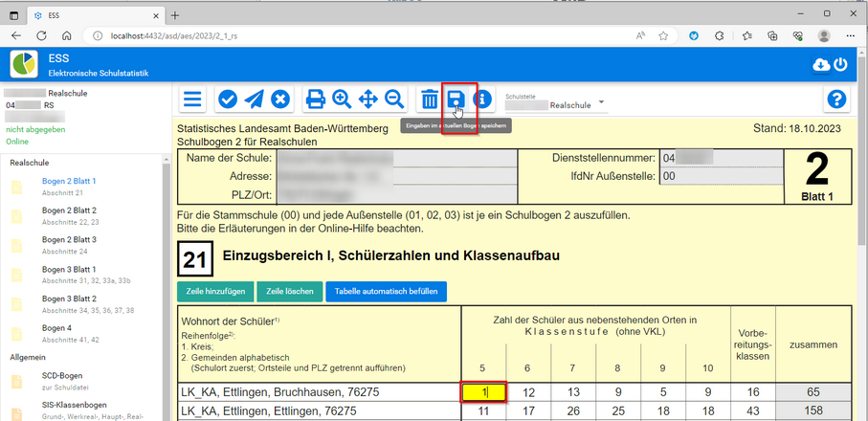The height and width of the screenshot is (421, 868).
Task: Expand the Schulstelle dropdown
Action: [602, 103]
